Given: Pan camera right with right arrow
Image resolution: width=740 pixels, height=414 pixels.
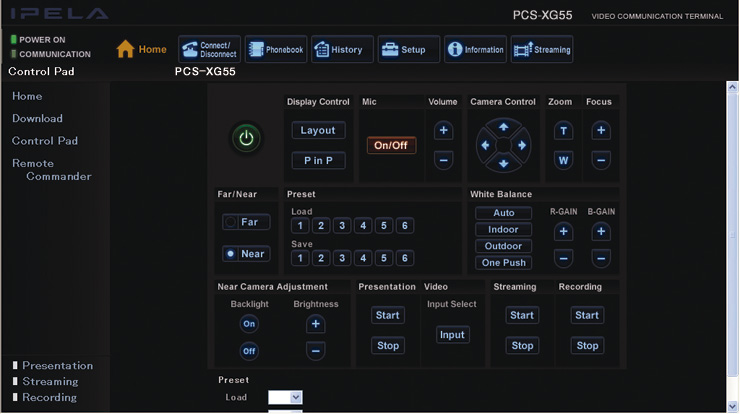Looking at the screenshot, I should coord(522,145).
